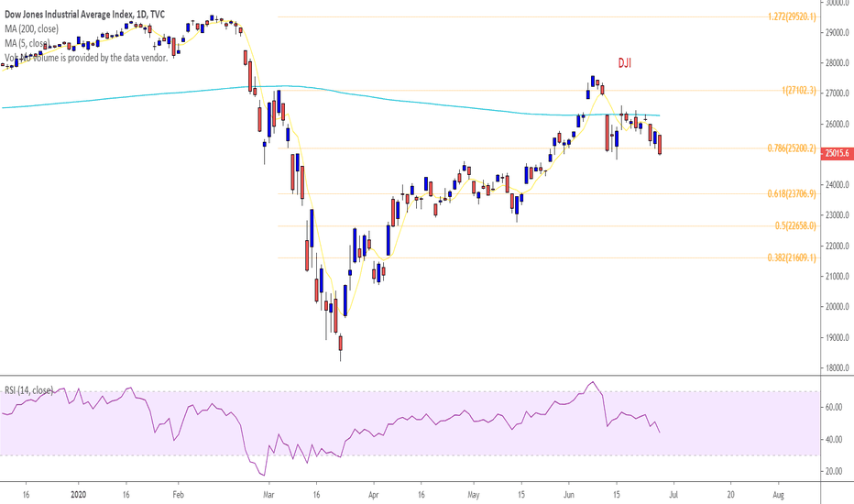
Task: Select the 0.786(25200.2) Fibonacci level label
Action: [x=792, y=148]
